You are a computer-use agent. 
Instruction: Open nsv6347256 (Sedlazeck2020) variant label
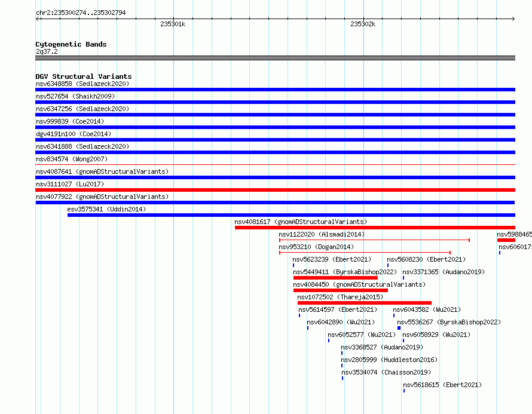82,109
